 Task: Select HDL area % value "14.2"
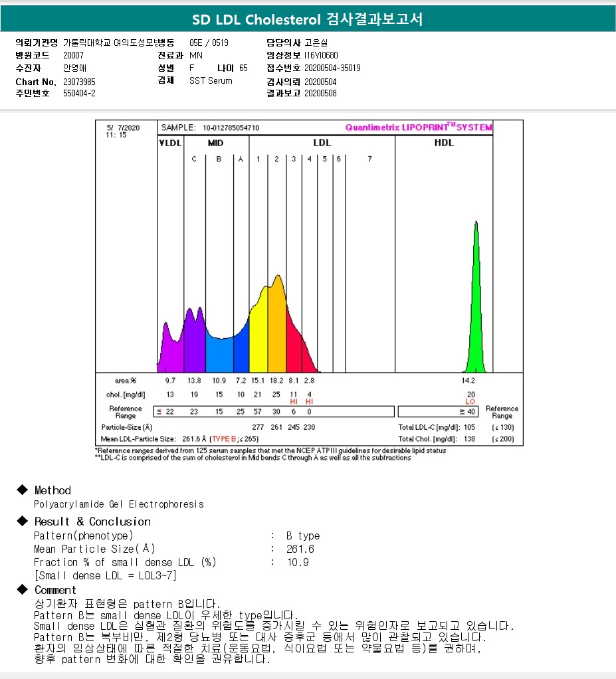tap(468, 381)
